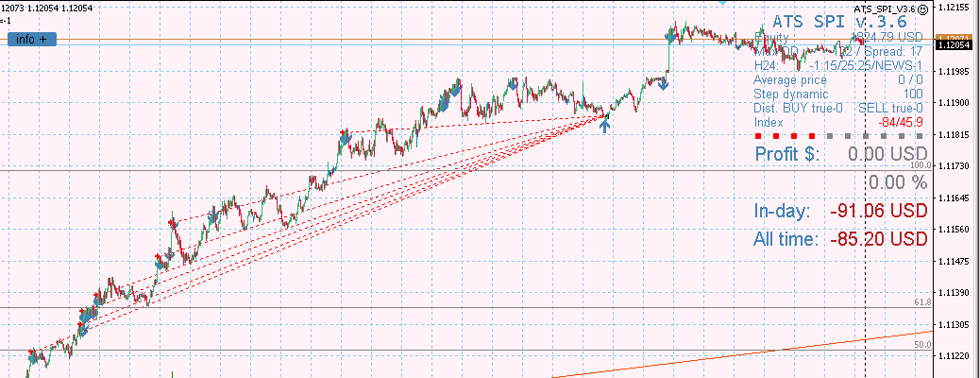Viewport: 980px width, 378px height.
Task: Select the rising orange trend line
Action: [x=741, y=356]
